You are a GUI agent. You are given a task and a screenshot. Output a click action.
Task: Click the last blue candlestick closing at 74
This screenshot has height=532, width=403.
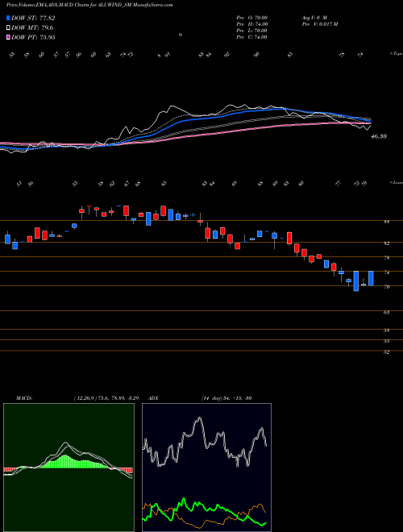tap(371, 278)
